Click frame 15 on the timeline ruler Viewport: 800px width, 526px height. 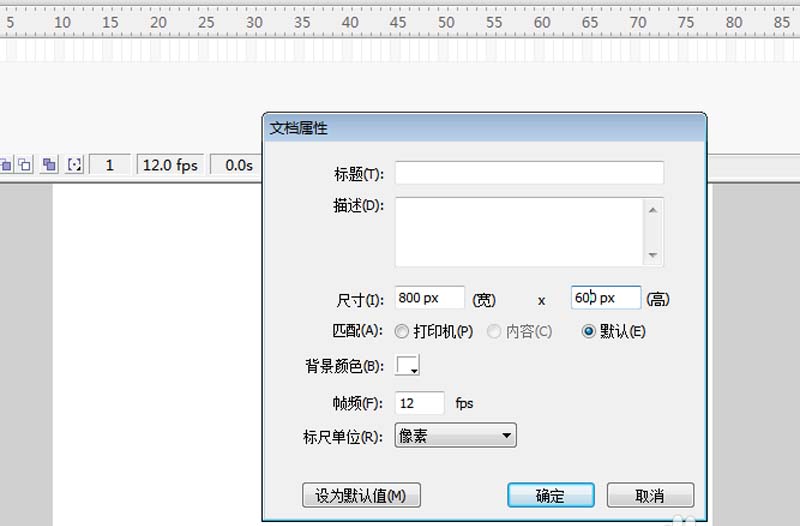[110, 22]
